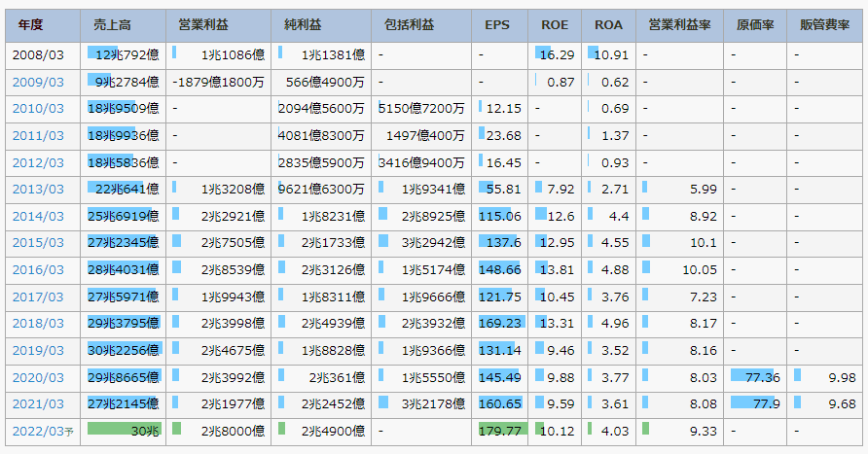Click the EPS column header
Image resolution: width=868 pixels, height=454 pixels.
497,25
